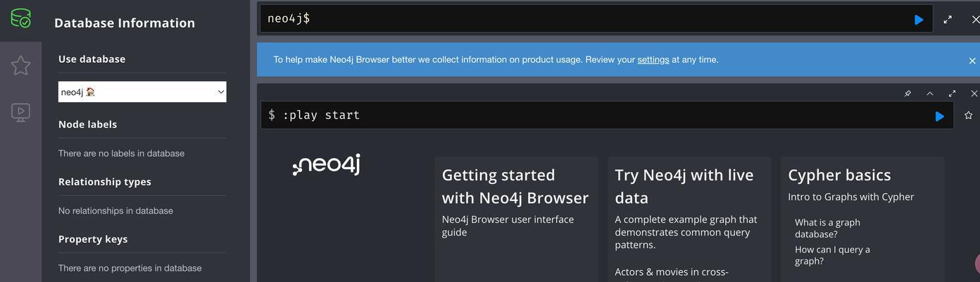The width and height of the screenshot is (980, 282).
Task: Click the neo4j logo in guide
Action: [327, 164]
